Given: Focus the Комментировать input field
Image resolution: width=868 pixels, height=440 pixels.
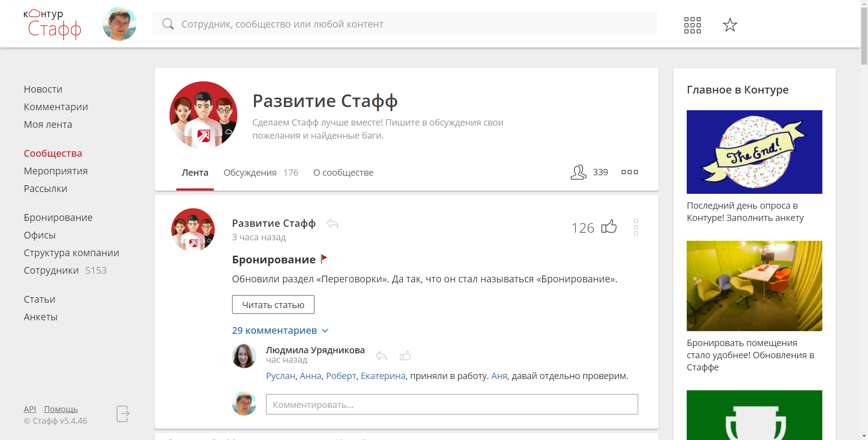Looking at the screenshot, I should tap(452, 404).
